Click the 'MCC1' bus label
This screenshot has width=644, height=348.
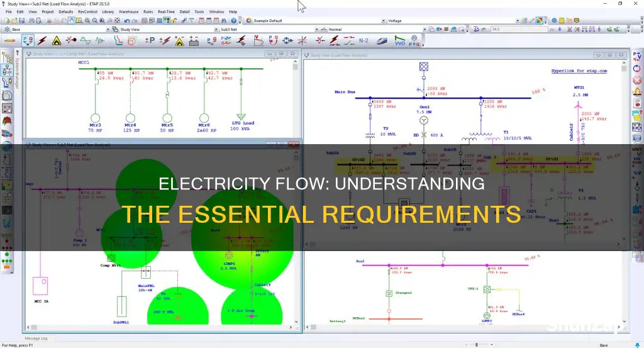point(84,62)
